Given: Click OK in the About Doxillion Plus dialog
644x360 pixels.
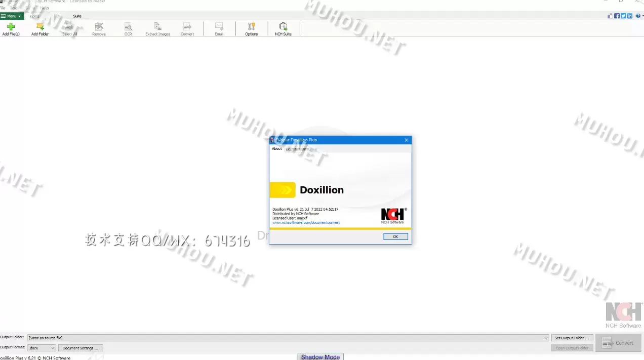Looking at the screenshot, I should tap(395, 236).
